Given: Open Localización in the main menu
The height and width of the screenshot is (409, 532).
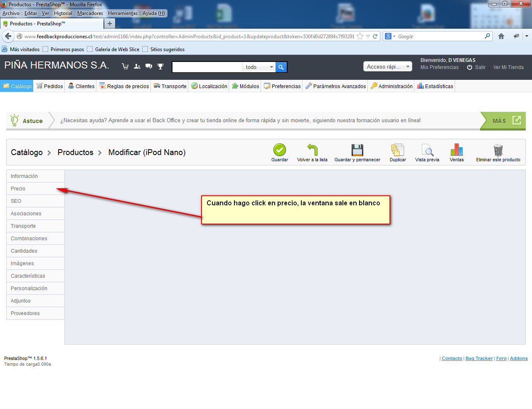Looking at the screenshot, I should pyautogui.click(x=209, y=86).
